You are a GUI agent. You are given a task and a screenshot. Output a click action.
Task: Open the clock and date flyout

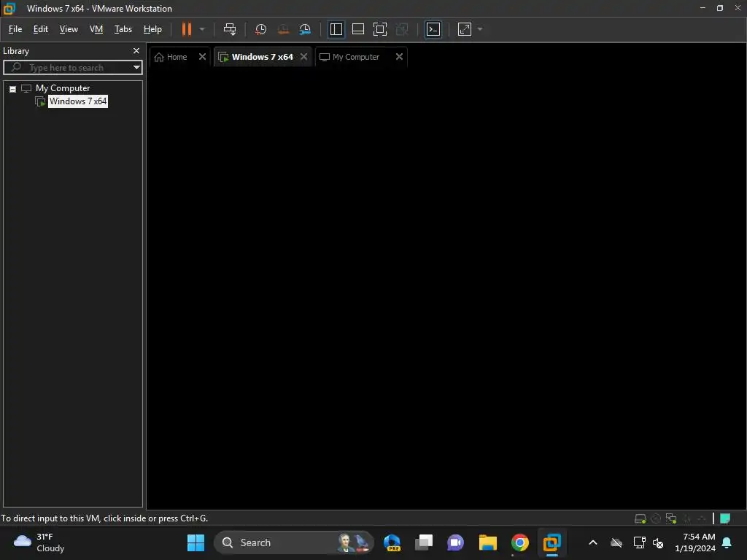tap(694, 542)
